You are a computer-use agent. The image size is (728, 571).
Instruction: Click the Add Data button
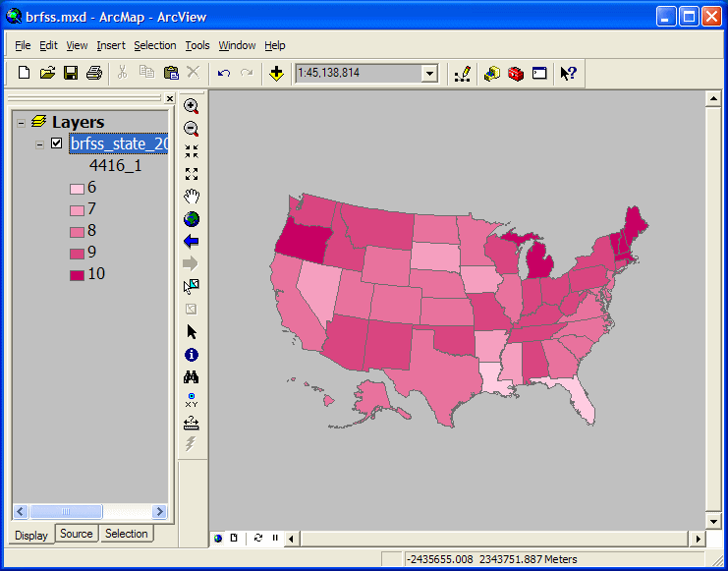pyautogui.click(x=276, y=73)
